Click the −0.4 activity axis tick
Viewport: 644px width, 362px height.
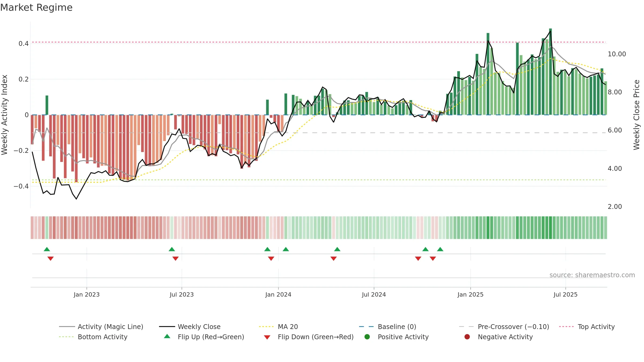[x=21, y=186]
